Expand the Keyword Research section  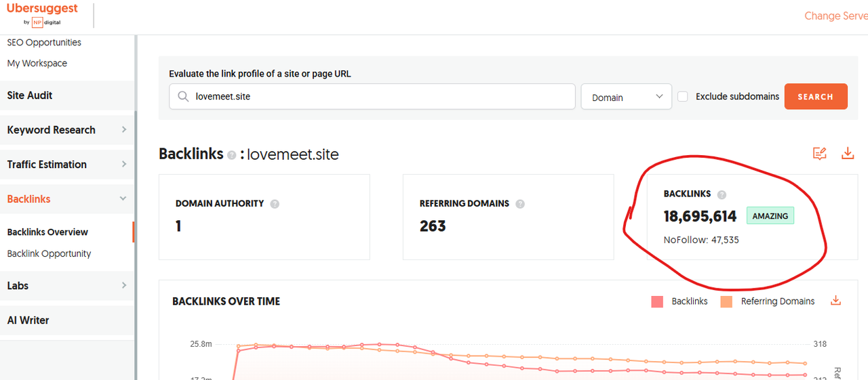[67, 130]
